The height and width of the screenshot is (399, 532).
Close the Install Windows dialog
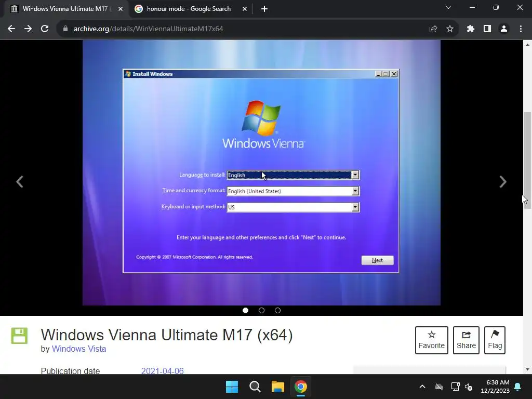coord(394,74)
